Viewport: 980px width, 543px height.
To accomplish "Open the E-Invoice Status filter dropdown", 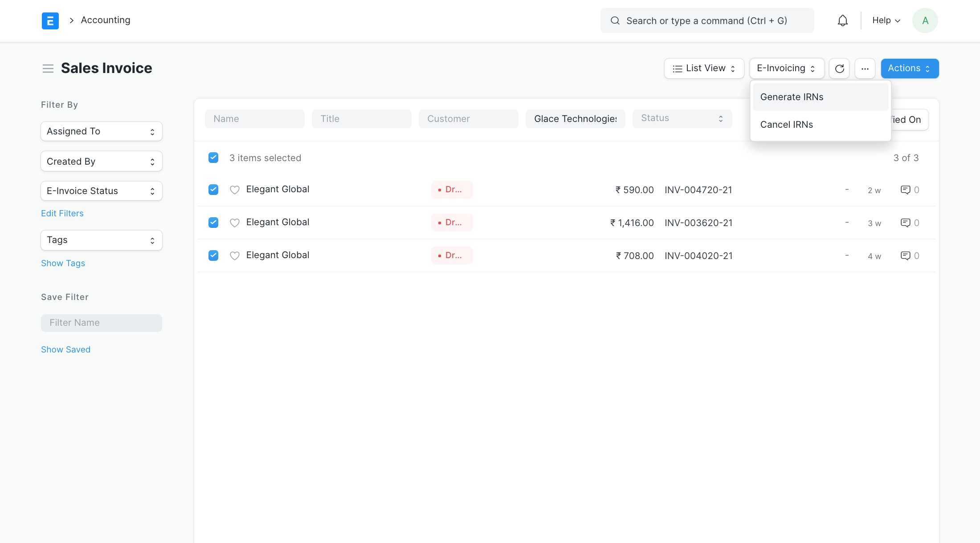I will click(101, 191).
